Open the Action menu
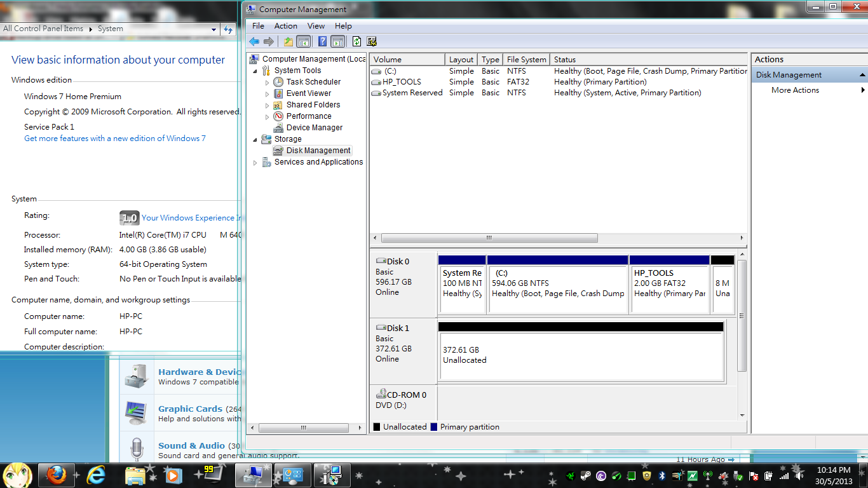The width and height of the screenshot is (868, 488). click(x=285, y=26)
